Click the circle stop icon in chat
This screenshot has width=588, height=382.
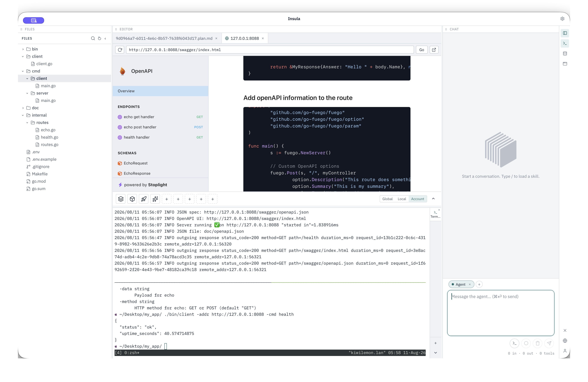click(x=526, y=343)
